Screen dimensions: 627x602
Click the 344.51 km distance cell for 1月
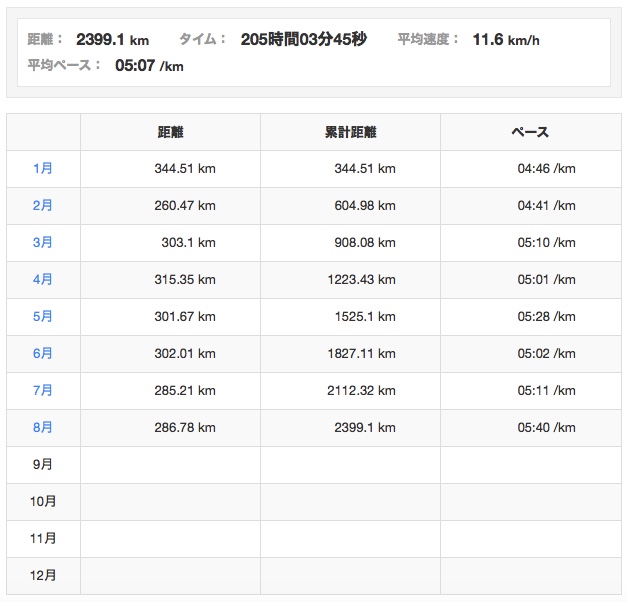pos(185,169)
